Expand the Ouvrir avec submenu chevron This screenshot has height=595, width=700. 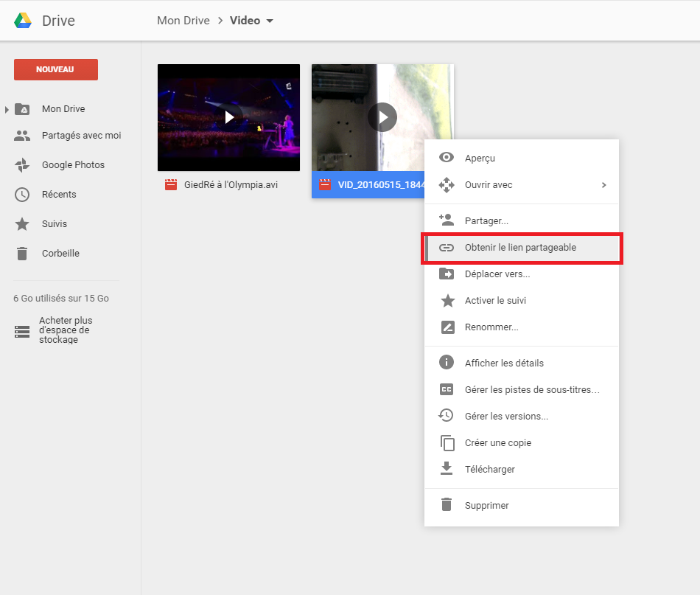tap(603, 185)
